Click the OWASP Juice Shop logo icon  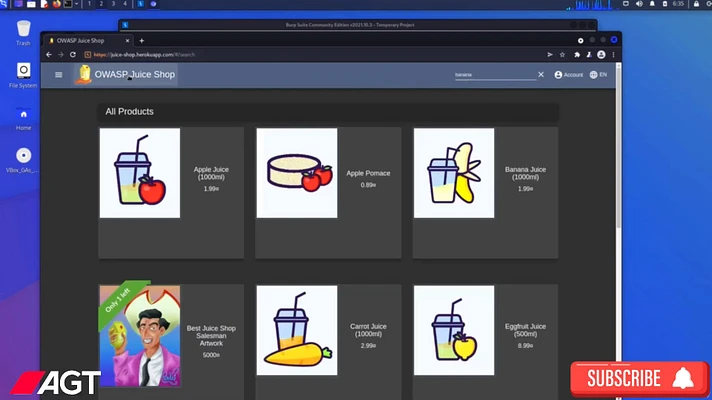(x=84, y=74)
